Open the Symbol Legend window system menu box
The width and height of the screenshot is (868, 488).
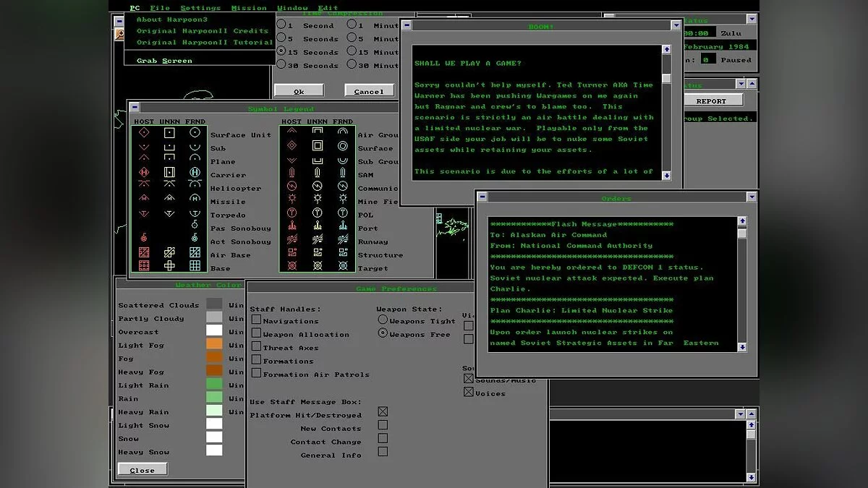135,107
